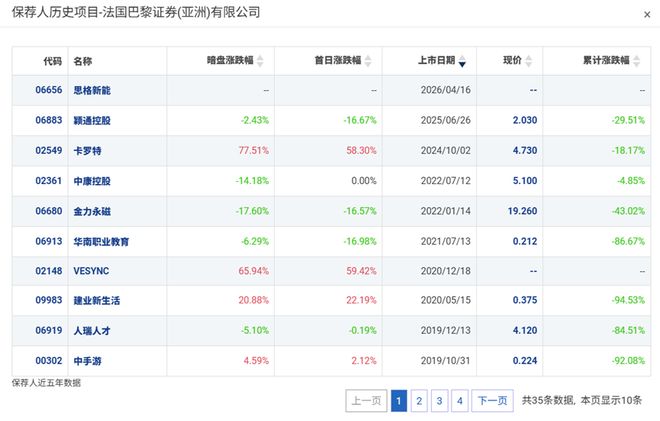Image resolution: width=660 pixels, height=421 pixels.
Task: Go to page 3
Action: pyautogui.click(x=439, y=401)
